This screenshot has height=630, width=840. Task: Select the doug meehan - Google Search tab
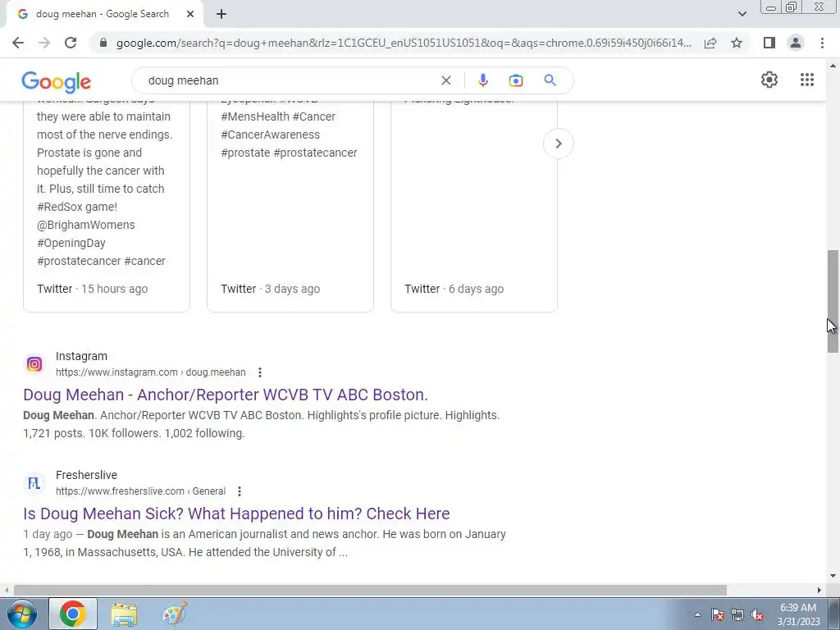click(105, 15)
